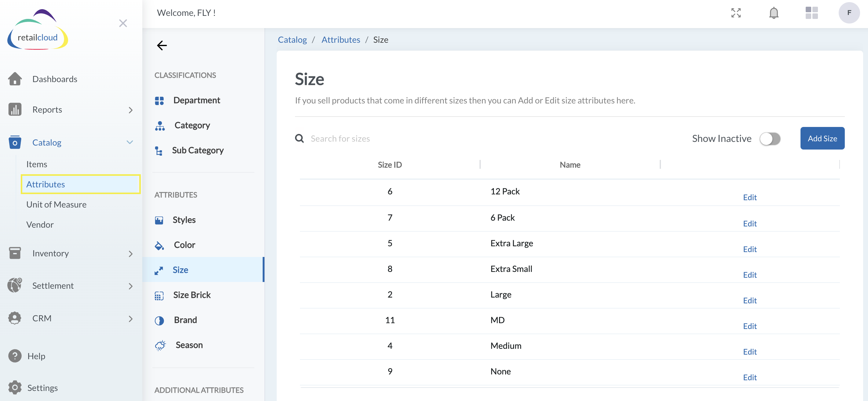Open the apps grid icon
868x401 pixels.
click(811, 13)
